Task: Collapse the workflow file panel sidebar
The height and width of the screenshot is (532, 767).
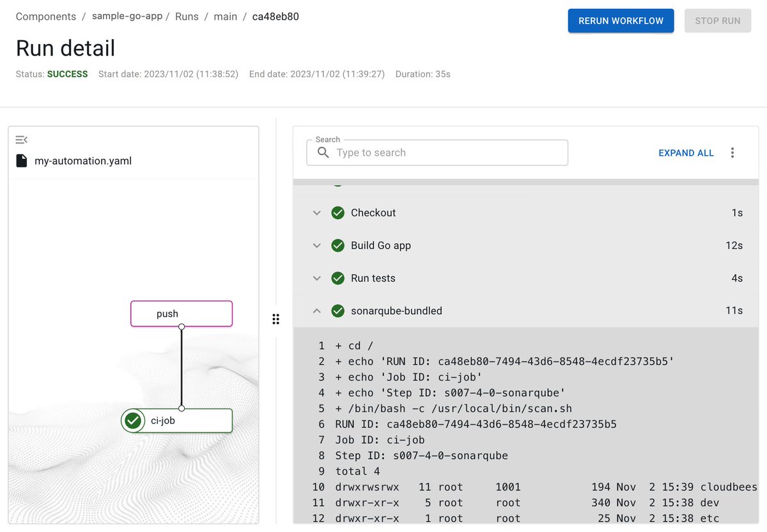Action: pos(21,139)
